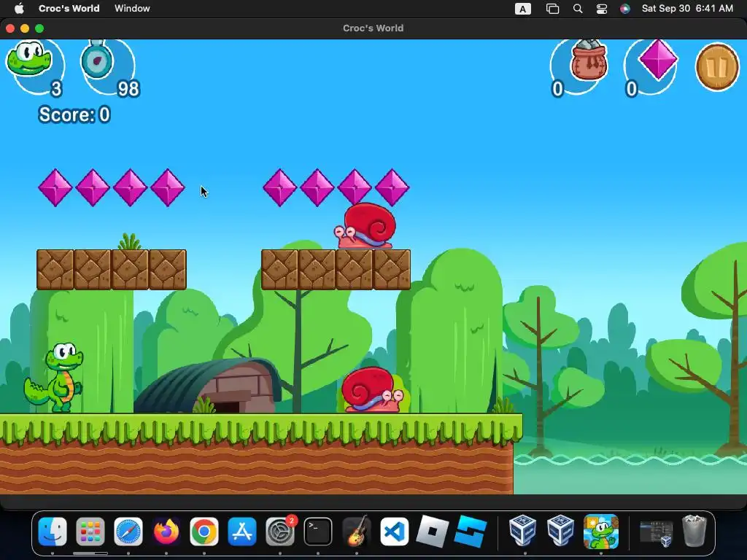Click the croc lives icon

pos(29,58)
